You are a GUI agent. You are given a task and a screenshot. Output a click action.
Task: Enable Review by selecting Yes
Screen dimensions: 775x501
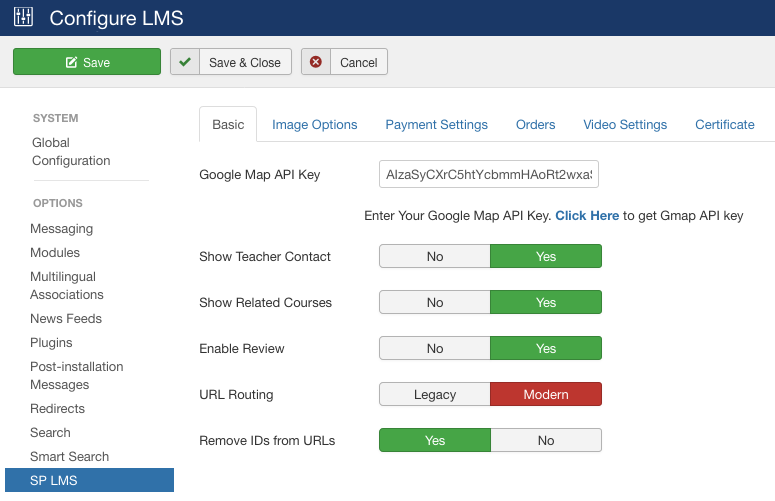coord(545,349)
